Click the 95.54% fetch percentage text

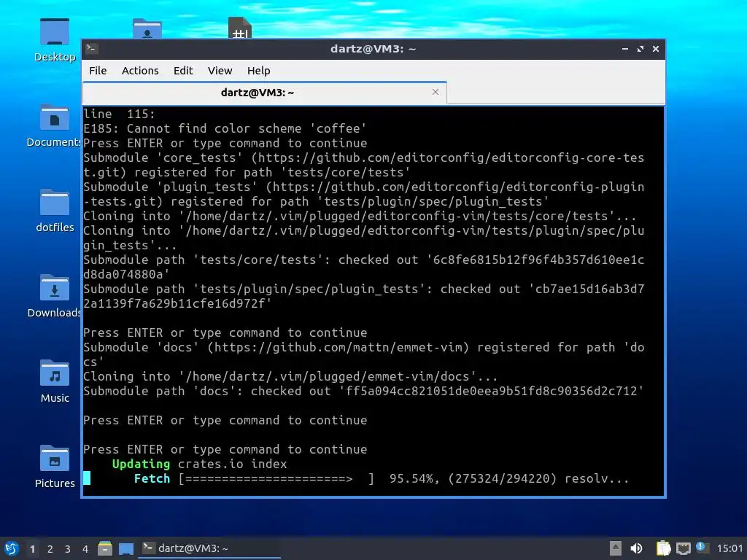tap(411, 478)
